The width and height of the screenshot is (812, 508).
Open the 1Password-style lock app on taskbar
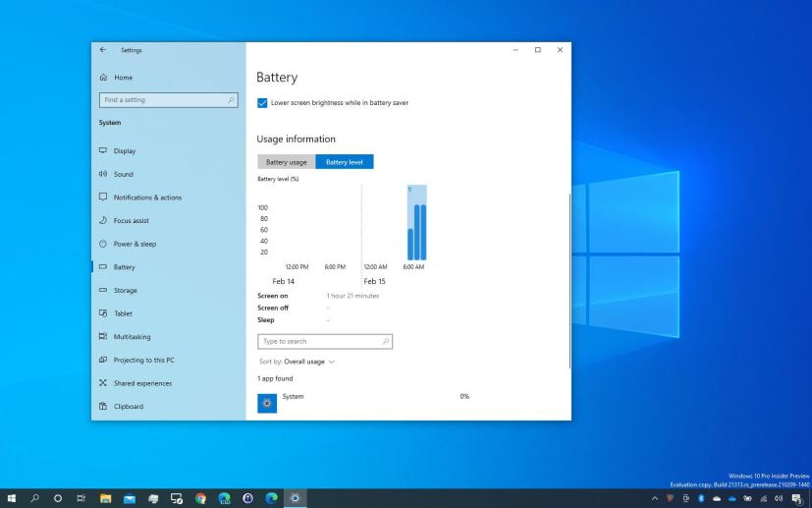(x=248, y=499)
